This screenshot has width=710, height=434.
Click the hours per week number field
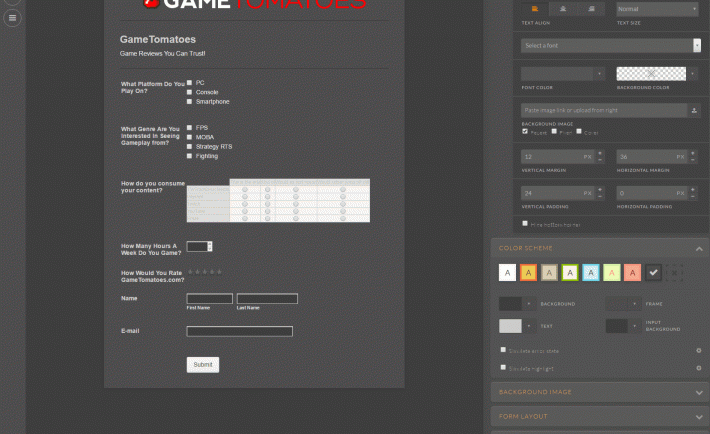(199, 246)
